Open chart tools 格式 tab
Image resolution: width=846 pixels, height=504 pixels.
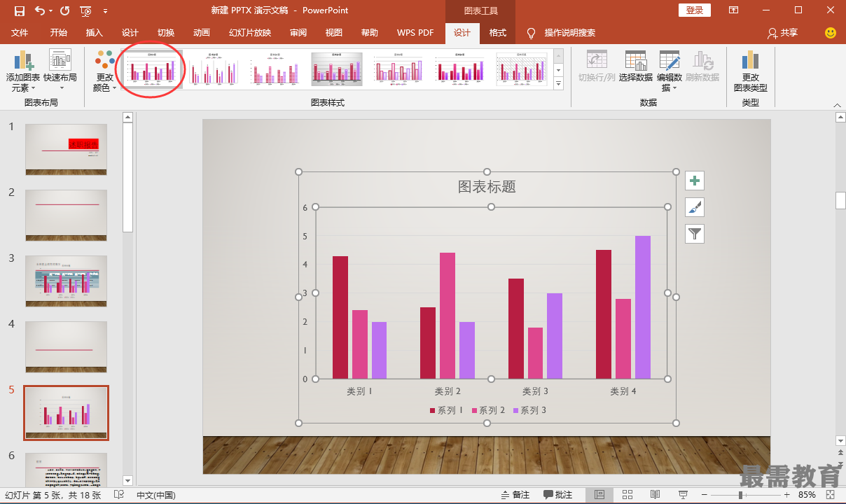tap(498, 33)
